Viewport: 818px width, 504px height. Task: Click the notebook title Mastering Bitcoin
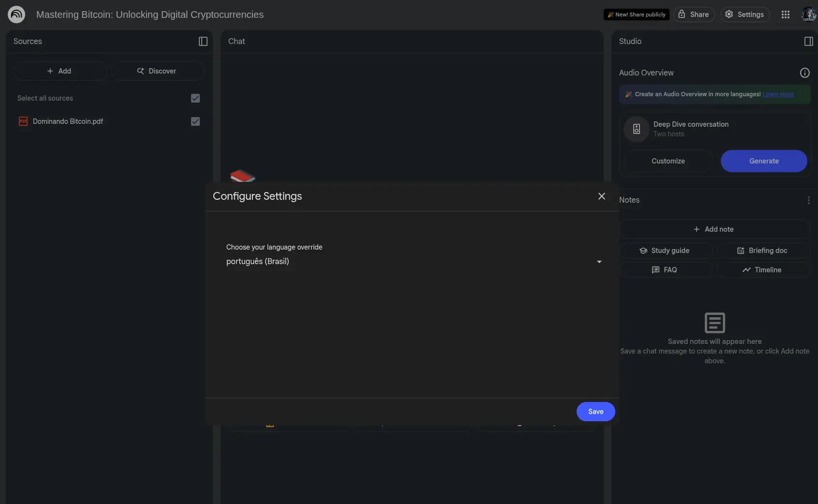pos(150,15)
